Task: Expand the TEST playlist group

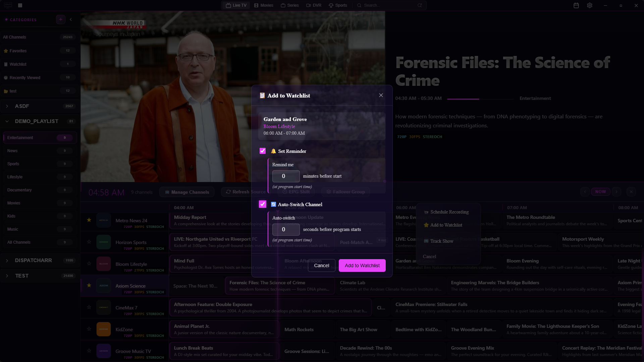Action: click(7, 276)
